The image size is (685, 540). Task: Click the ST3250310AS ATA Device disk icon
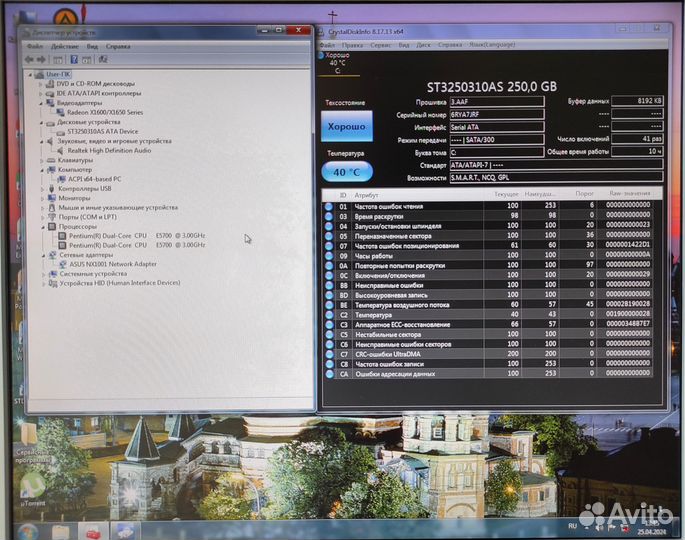pos(61,132)
